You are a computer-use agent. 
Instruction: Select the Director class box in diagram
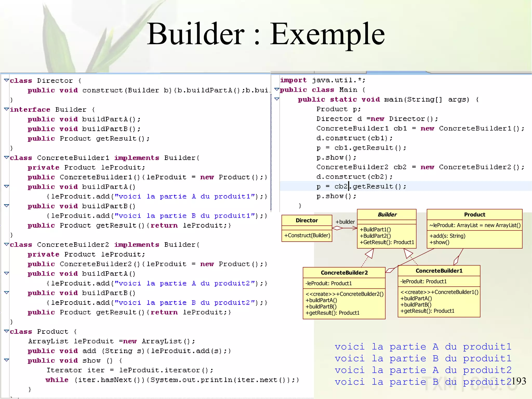tap(307, 221)
